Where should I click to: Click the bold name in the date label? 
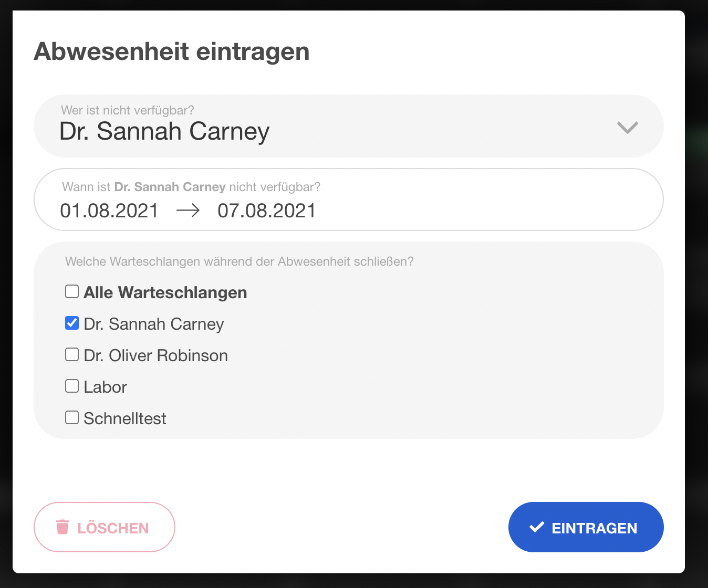[x=170, y=187]
